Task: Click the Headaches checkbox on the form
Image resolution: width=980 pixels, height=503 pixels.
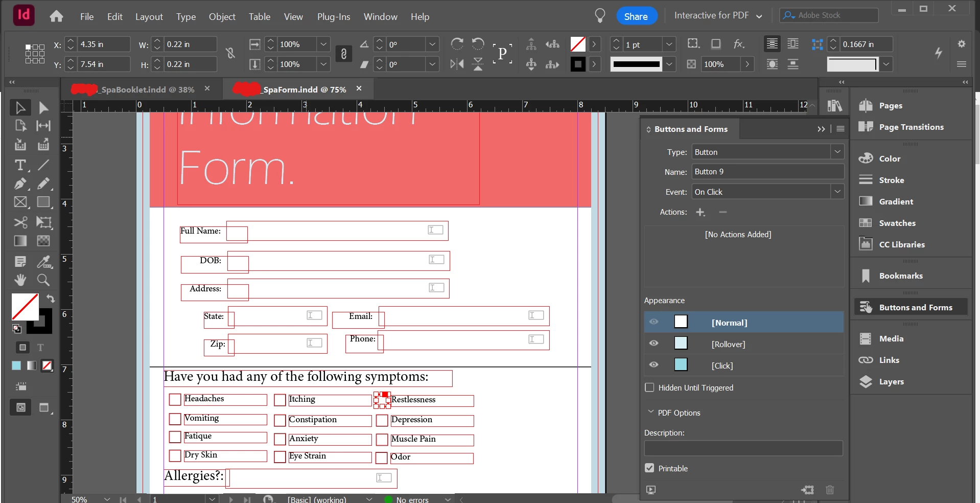Action: coord(175,399)
